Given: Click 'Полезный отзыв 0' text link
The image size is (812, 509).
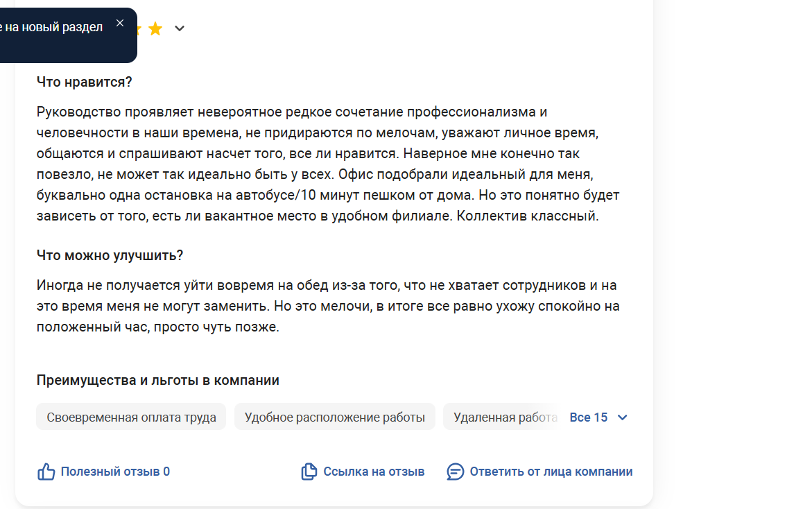Looking at the screenshot, I should click(x=116, y=472).
